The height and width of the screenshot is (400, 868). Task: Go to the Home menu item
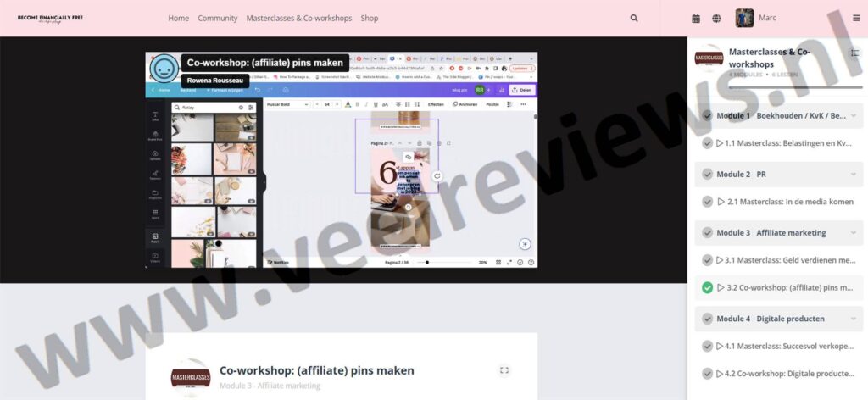(178, 19)
